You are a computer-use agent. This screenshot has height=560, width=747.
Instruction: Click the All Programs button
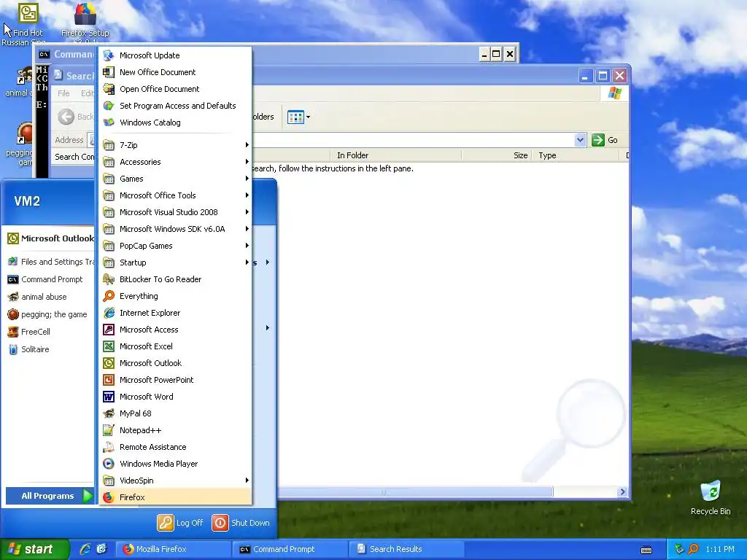tap(50, 496)
